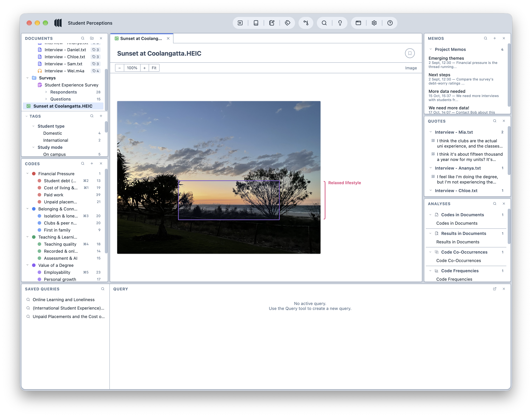
Task: Add a new tag with the Tags plus icon
Action: pyautogui.click(x=101, y=116)
